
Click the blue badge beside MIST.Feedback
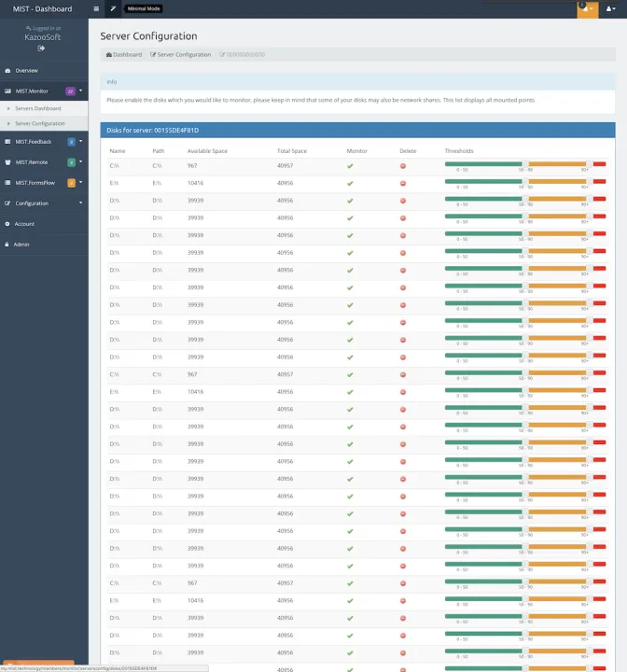(x=72, y=142)
